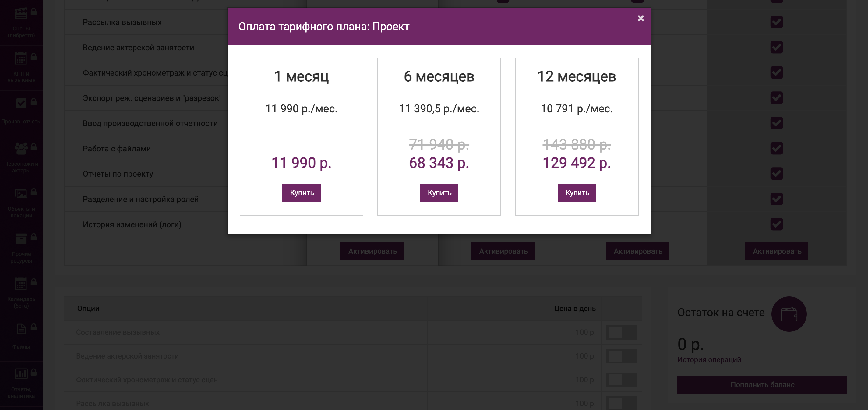Click crossed-out price 143 880 р.
The image size is (868, 410).
coord(577,145)
